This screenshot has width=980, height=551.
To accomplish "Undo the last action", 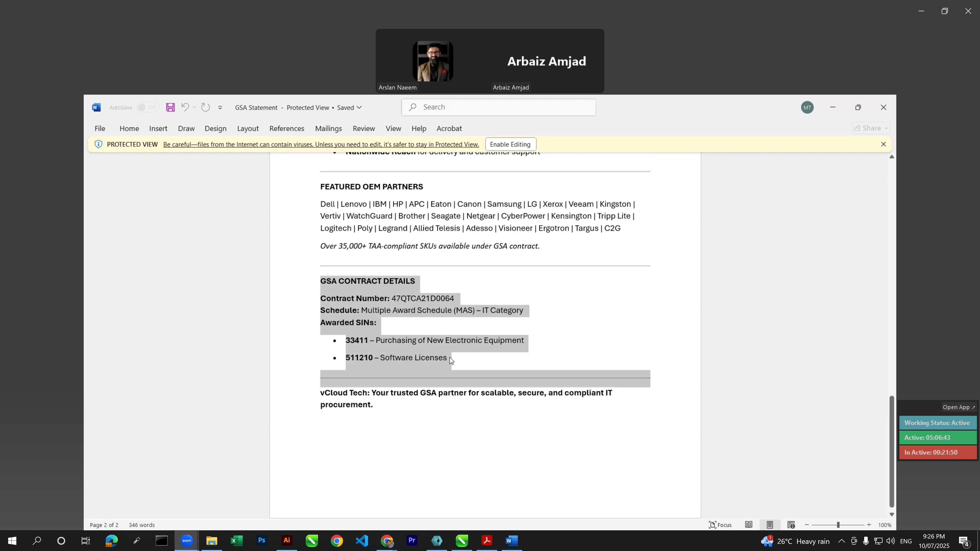I will pyautogui.click(x=185, y=108).
